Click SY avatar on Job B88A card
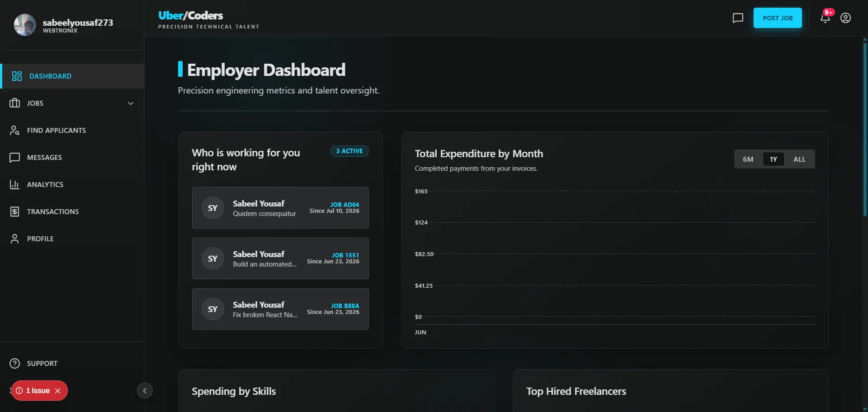 click(212, 309)
